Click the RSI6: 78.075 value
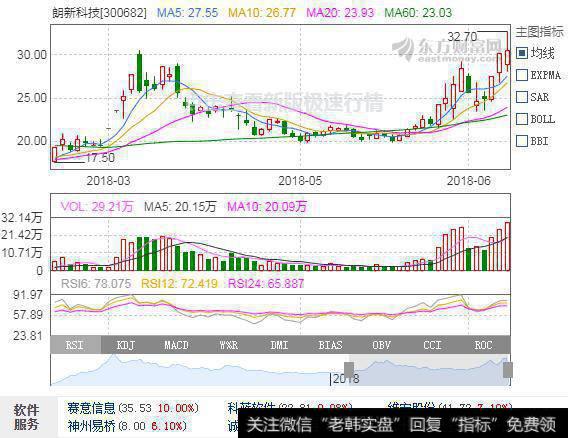Image resolution: width=568 pixels, height=438 pixels. [96, 283]
